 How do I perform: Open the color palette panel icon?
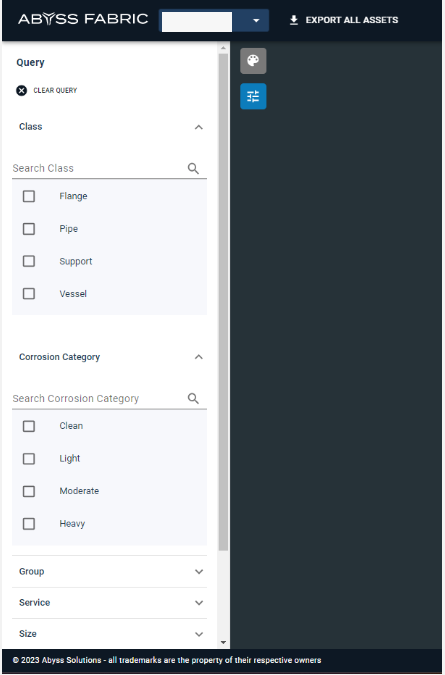coord(253,61)
